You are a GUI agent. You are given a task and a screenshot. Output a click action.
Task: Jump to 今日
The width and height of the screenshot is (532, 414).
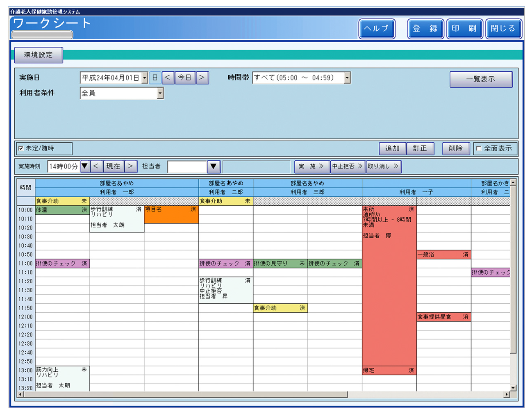(185, 77)
